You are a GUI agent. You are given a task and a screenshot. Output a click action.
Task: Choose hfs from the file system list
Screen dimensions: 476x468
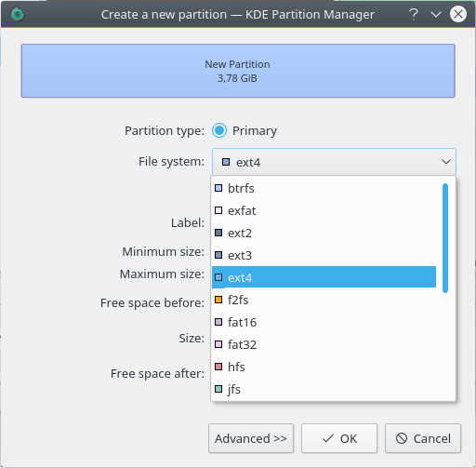click(324, 367)
